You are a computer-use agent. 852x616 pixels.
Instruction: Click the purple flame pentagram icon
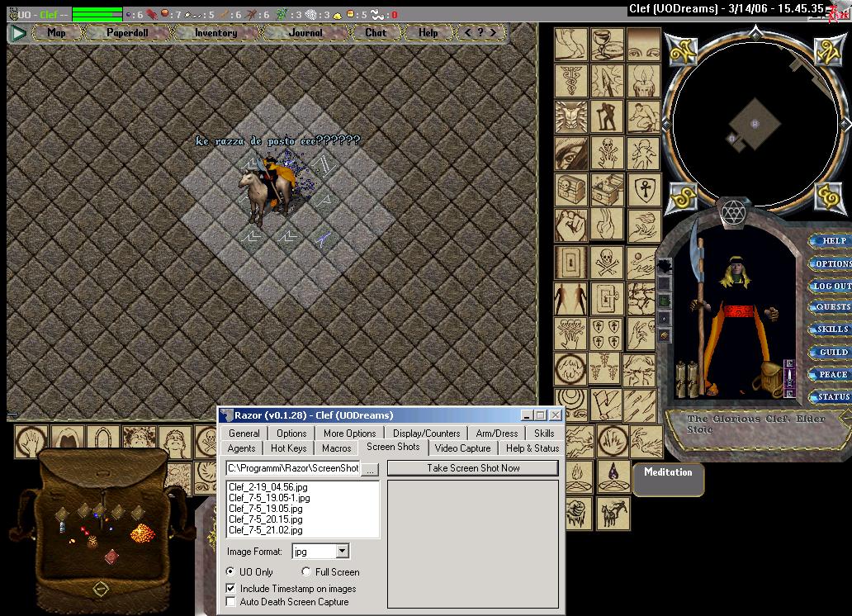point(613,476)
